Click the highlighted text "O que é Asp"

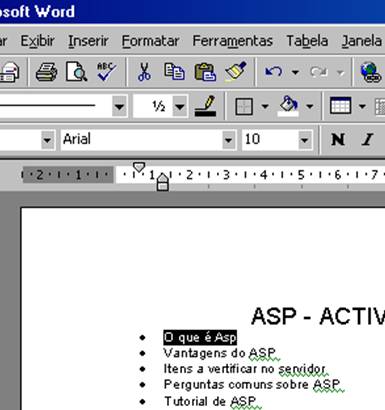pos(200,337)
